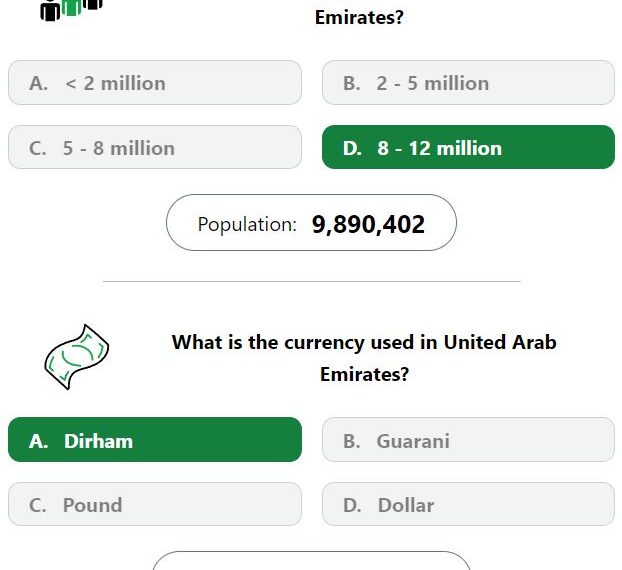The width and height of the screenshot is (622, 570).
Task: Choose answer C. 5 - 8 million
Action: coord(155,147)
